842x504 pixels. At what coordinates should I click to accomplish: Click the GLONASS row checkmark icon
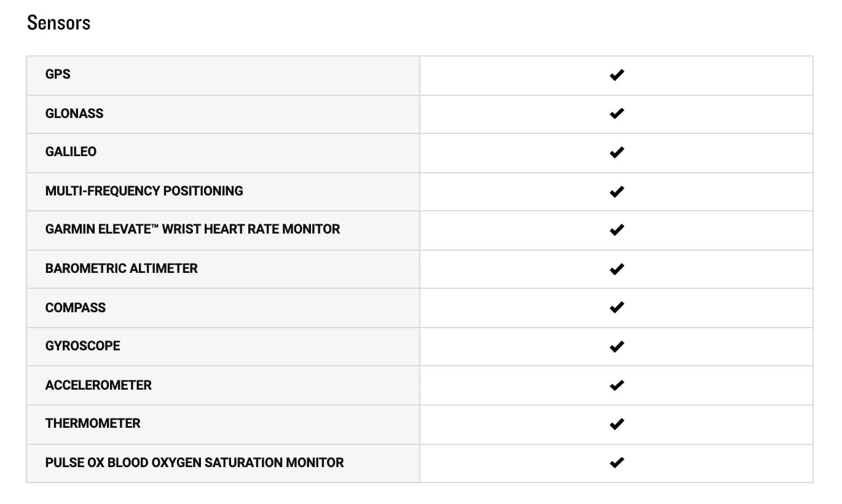[616, 114]
